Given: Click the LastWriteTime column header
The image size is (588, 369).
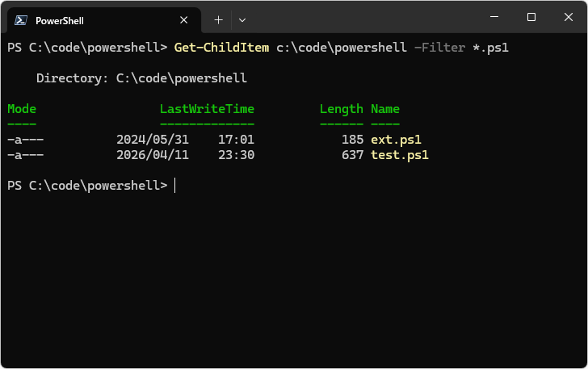Looking at the screenshot, I should click(207, 109).
